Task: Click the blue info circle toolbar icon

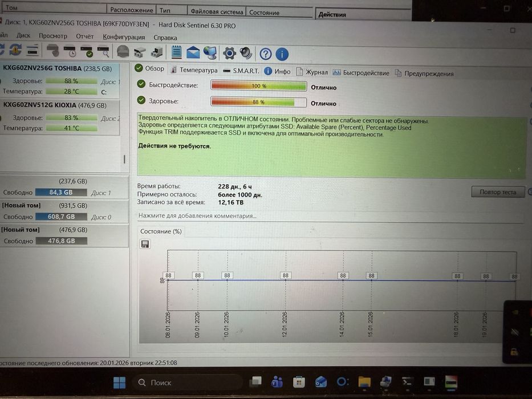Action: point(282,54)
